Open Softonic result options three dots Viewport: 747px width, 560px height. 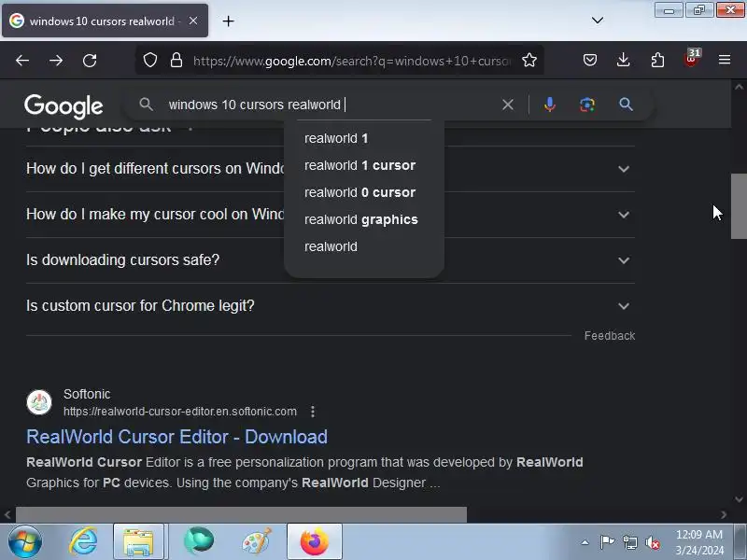tap(313, 412)
